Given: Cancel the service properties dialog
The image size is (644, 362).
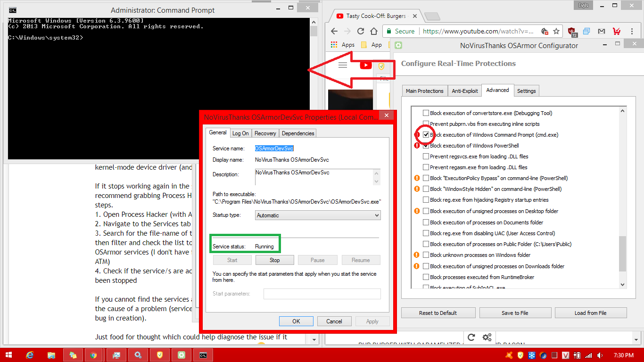Looking at the screenshot, I should [334, 321].
